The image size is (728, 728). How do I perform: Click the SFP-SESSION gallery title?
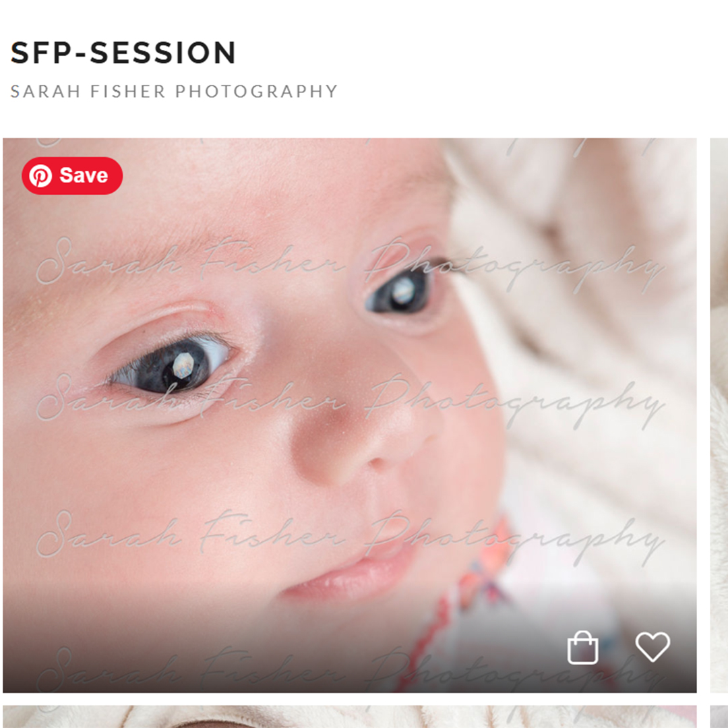[x=123, y=53]
